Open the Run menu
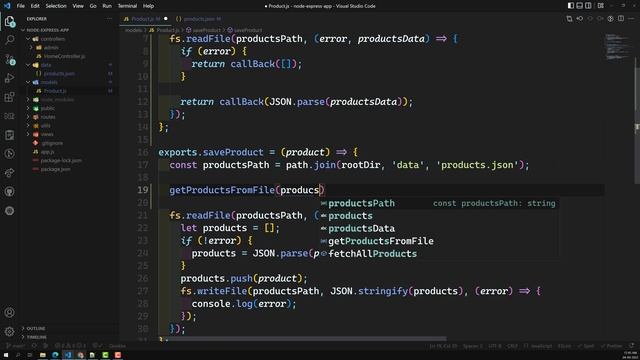The image size is (640, 360). click(x=107, y=6)
